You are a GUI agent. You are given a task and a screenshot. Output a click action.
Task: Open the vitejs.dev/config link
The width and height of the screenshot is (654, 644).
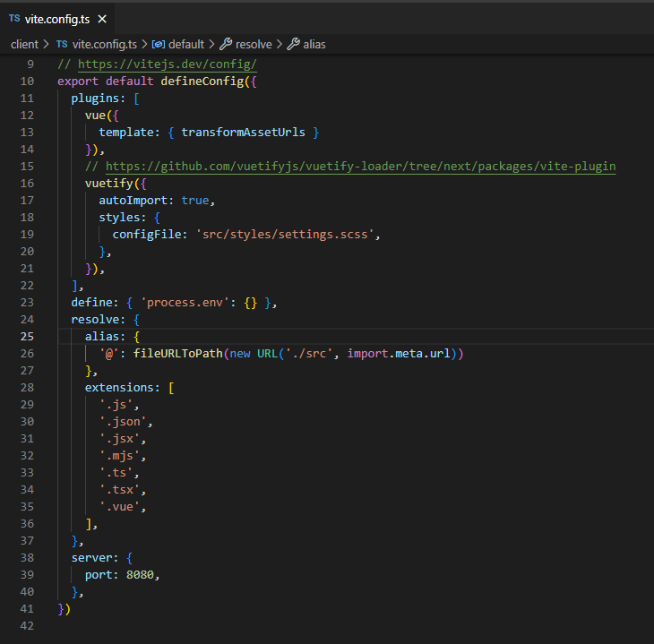point(168,64)
